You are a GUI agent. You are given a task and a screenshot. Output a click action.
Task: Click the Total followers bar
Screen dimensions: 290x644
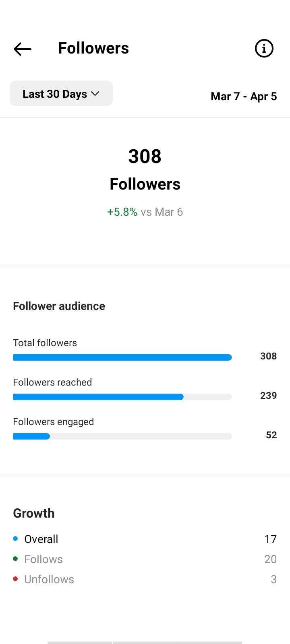122,357
